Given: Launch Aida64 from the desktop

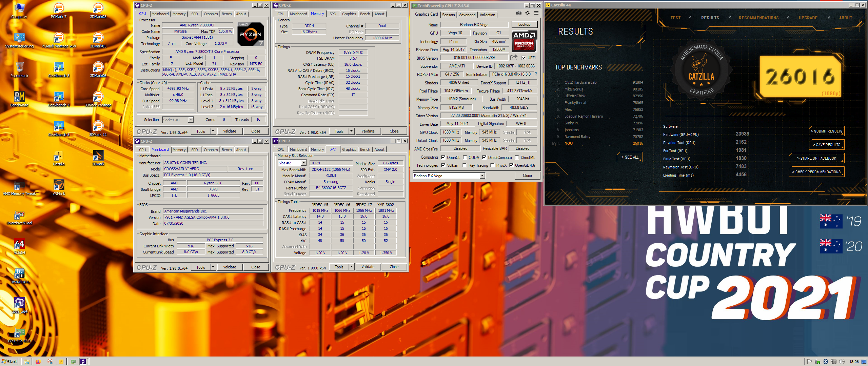Looking at the screenshot, I should pos(19,246).
